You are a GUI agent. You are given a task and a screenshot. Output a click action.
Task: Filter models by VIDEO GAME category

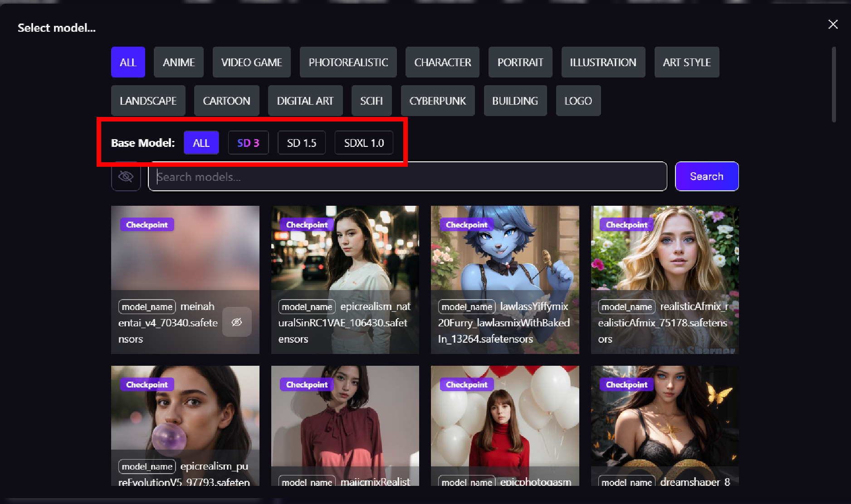(x=252, y=62)
